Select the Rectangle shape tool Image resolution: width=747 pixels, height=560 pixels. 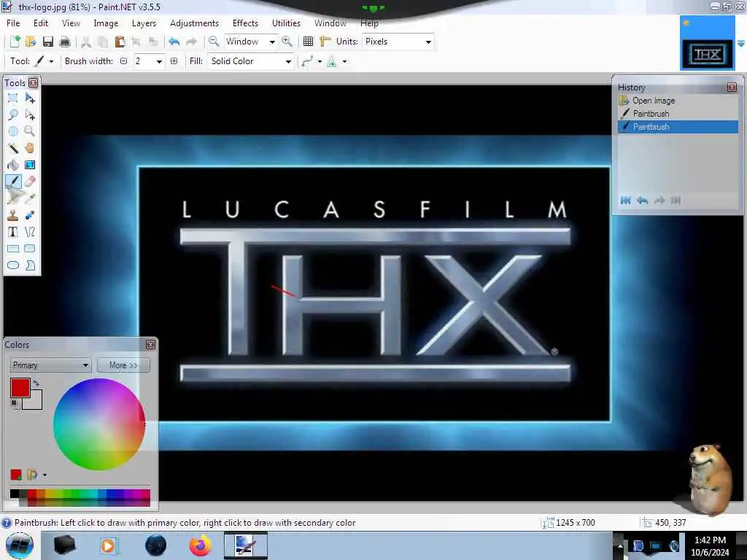(x=13, y=249)
